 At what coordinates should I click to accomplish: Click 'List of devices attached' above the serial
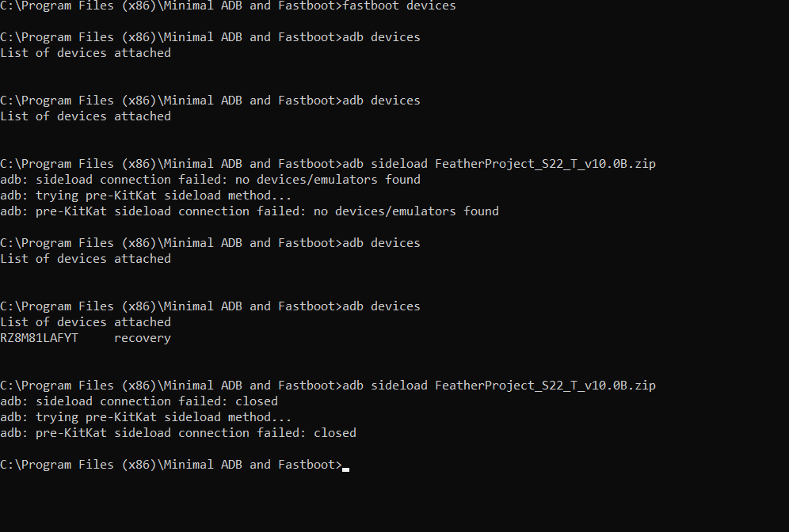86,322
